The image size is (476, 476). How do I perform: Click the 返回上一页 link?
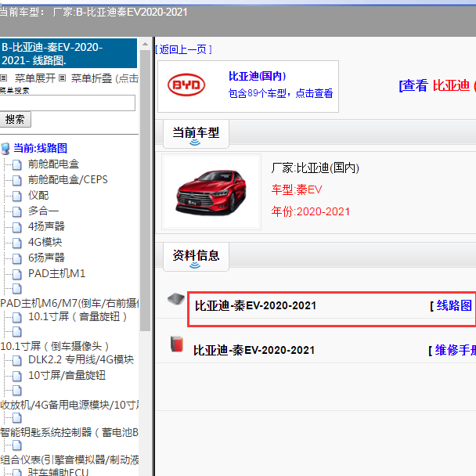(184, 49)
